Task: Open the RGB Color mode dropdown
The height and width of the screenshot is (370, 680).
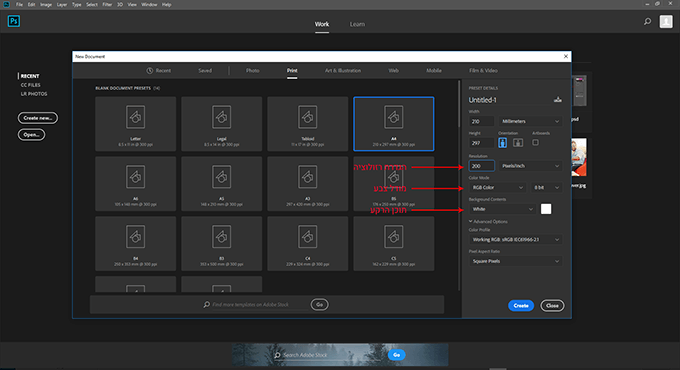Action: coord(498,187)
